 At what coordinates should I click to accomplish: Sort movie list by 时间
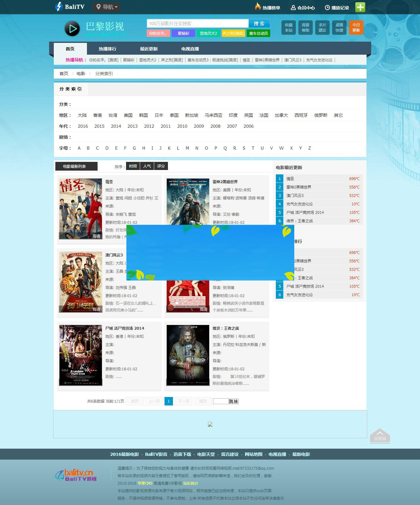coord(133,166)
